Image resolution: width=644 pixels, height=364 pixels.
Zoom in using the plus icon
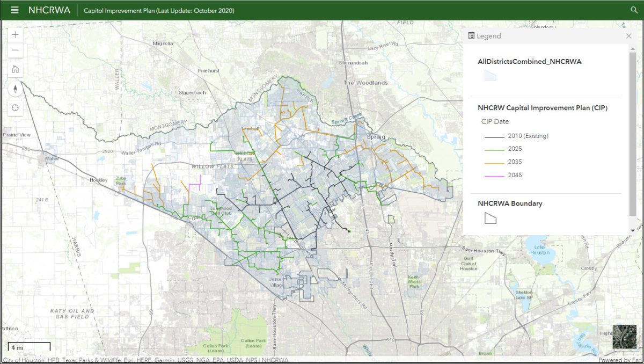pos(15,34)
